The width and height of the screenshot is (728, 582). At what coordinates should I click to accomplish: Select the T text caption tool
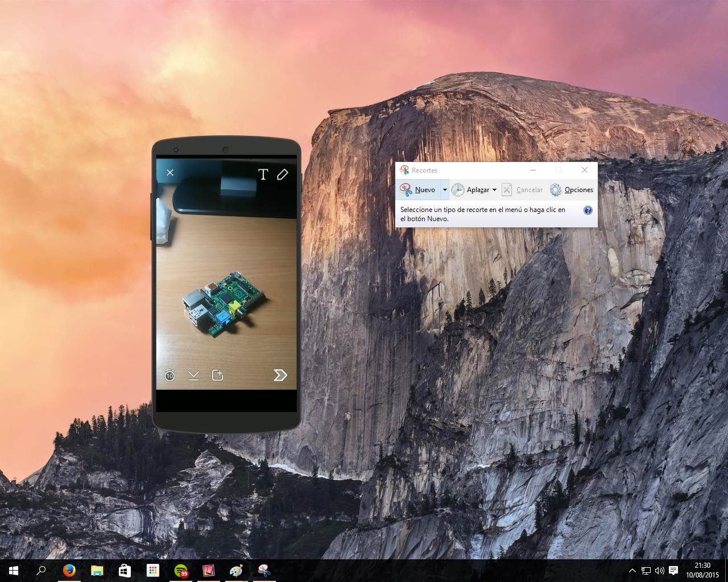pos(263,174)
